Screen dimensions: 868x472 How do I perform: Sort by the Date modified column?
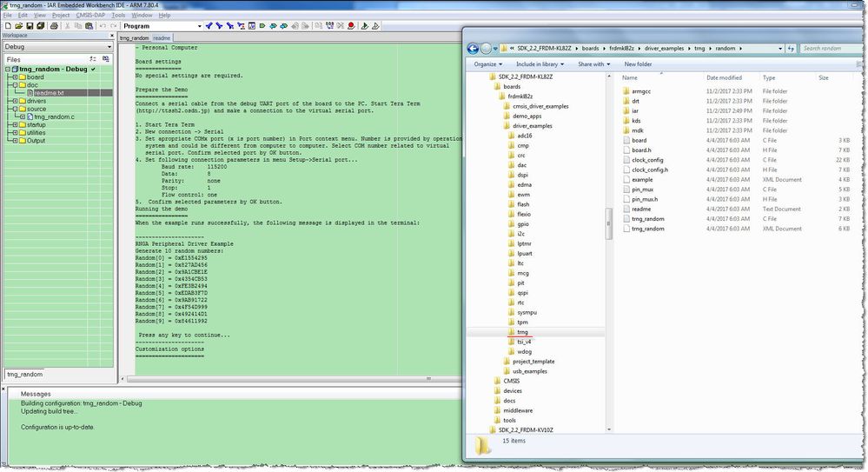(724, 77)
